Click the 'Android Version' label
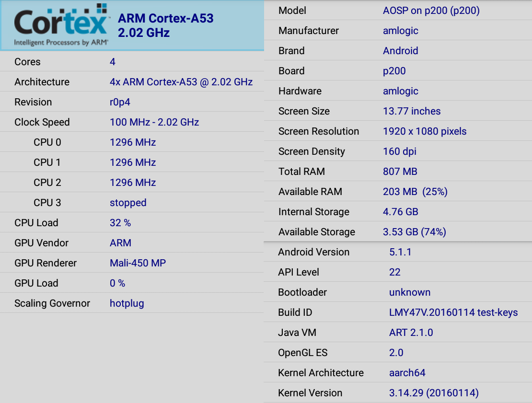The image size is (532, 403). coord(313,252)
